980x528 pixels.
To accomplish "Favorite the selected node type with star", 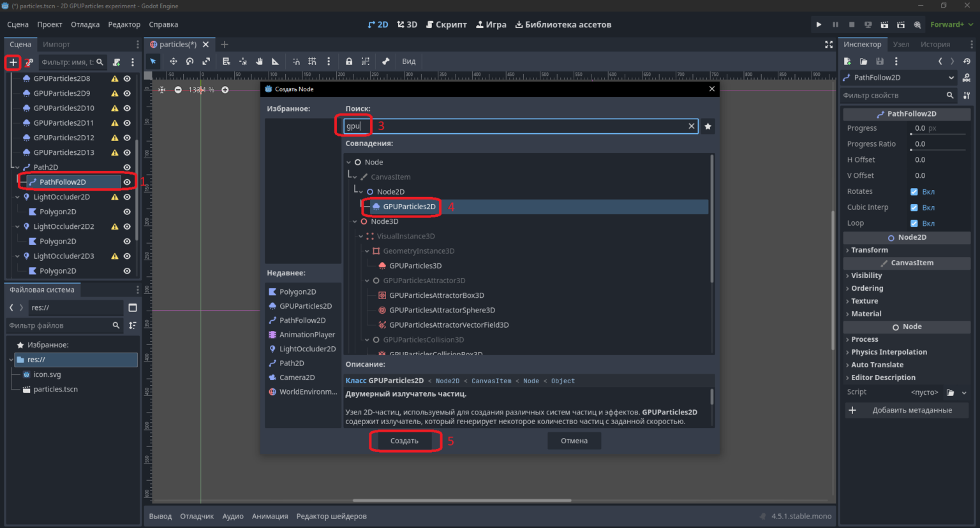I will tap(708, 126).
